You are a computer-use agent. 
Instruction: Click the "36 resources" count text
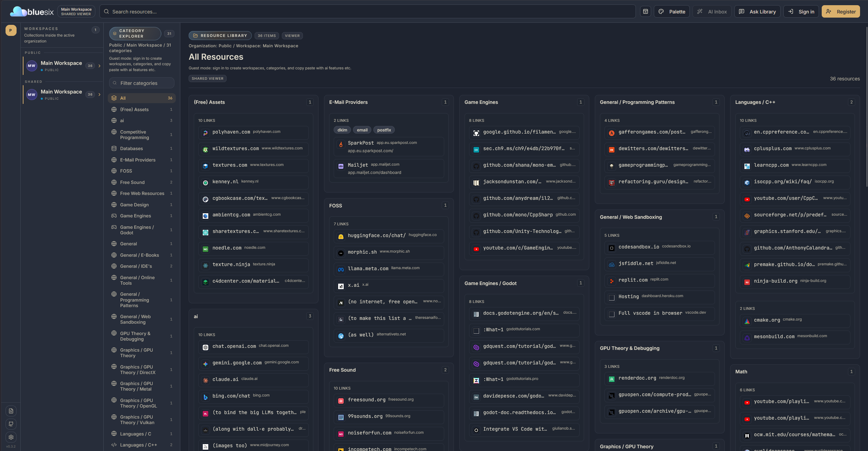click(845, 79)
